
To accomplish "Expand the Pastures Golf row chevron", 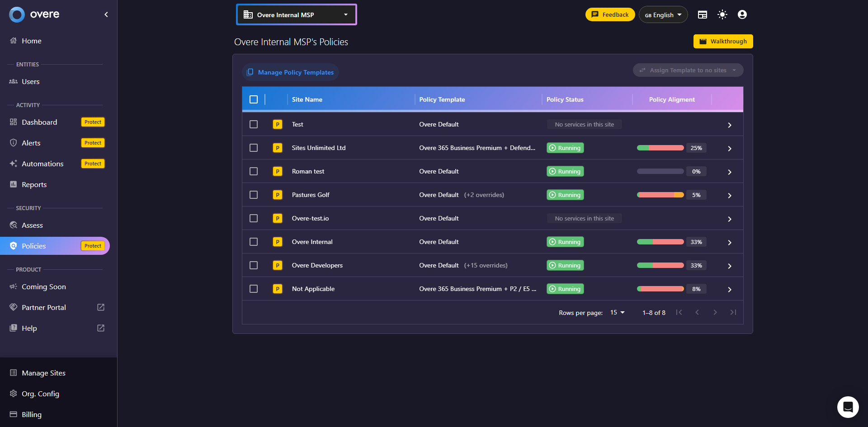I will click(x=730, y=195).
